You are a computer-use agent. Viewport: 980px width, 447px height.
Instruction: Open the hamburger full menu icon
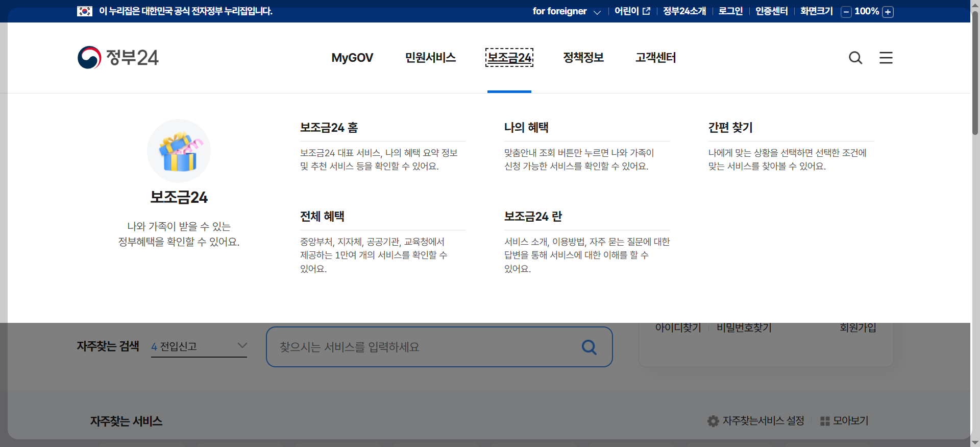(x=886, y=58)
